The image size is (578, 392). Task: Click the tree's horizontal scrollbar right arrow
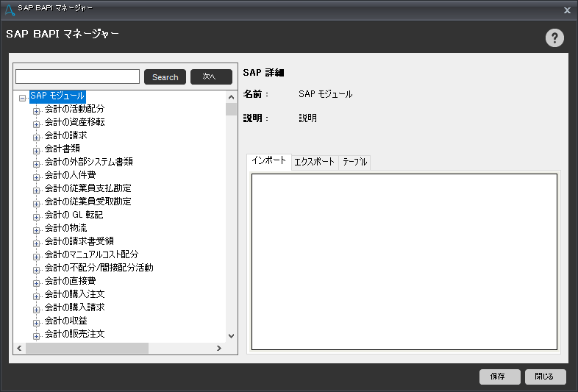(218, 348)
